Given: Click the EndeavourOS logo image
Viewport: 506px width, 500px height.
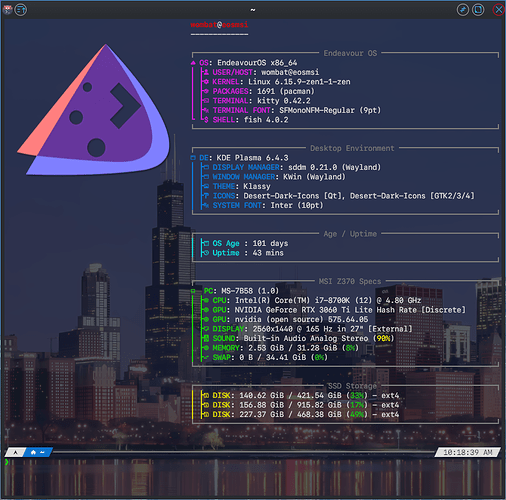Looking at the screenshot, I should [x=94, y=110].
